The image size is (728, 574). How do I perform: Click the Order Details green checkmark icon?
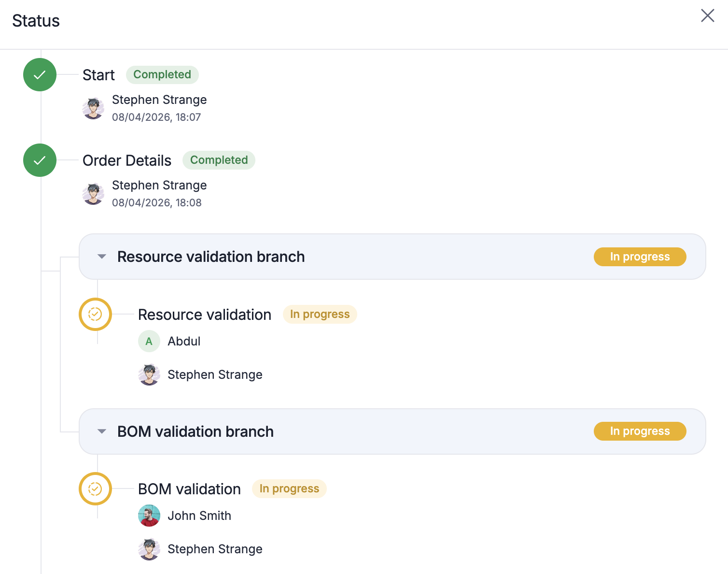pos(40,160)
